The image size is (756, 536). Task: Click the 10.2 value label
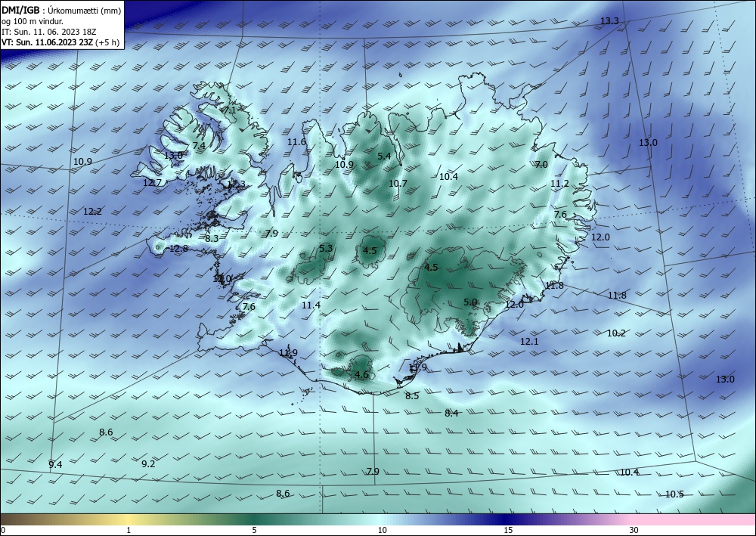click(x=616, y=333)
